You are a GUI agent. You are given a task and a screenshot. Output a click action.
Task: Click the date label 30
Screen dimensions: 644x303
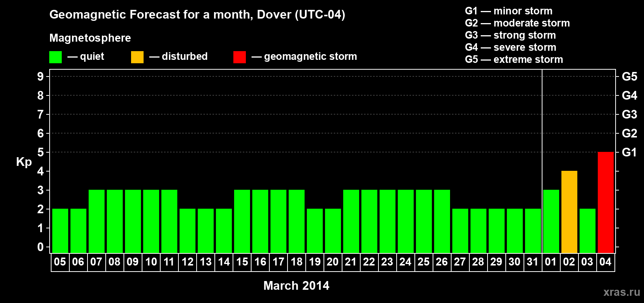coord(514,262)
